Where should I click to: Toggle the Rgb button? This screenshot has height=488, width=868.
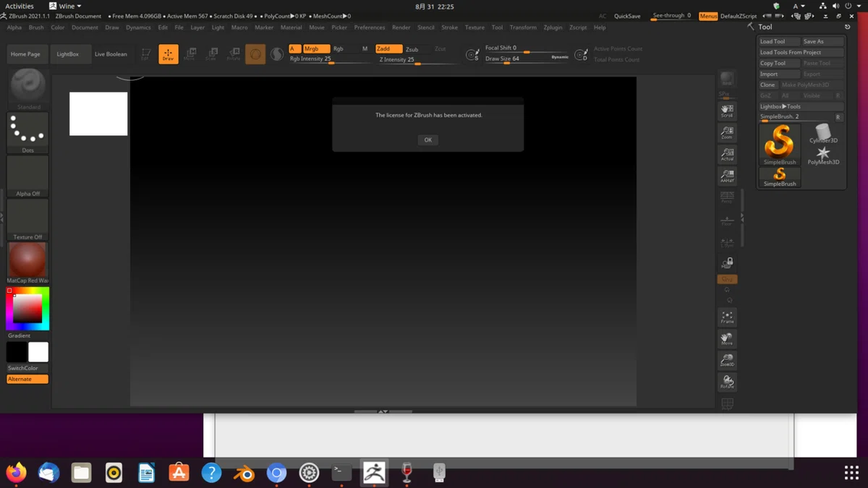coord(338,48)
